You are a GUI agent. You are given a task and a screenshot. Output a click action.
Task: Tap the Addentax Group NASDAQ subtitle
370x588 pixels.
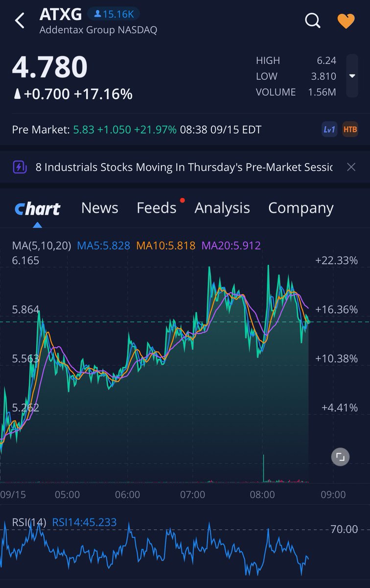98,30
